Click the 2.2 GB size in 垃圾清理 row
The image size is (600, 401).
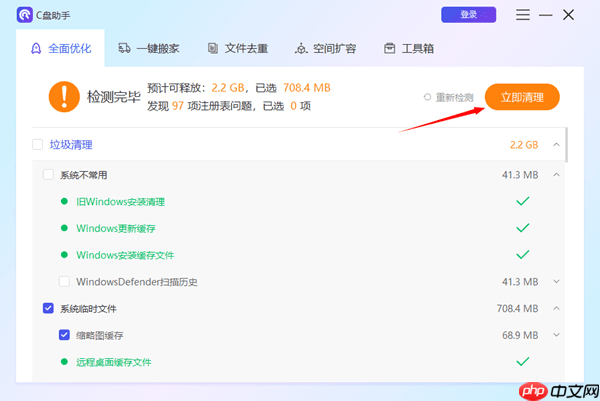[x=524, y=145]
